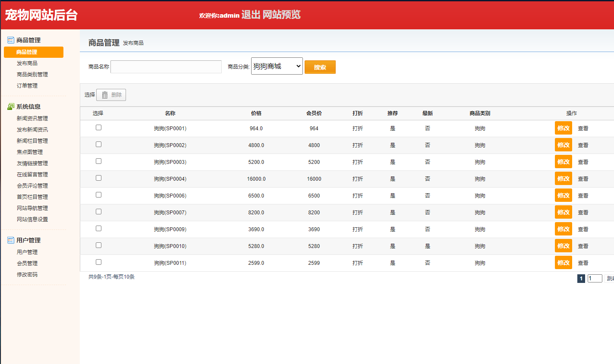
Task: Select the checkbox for 狗狗(SP0004)
Action: click(98, 178)
